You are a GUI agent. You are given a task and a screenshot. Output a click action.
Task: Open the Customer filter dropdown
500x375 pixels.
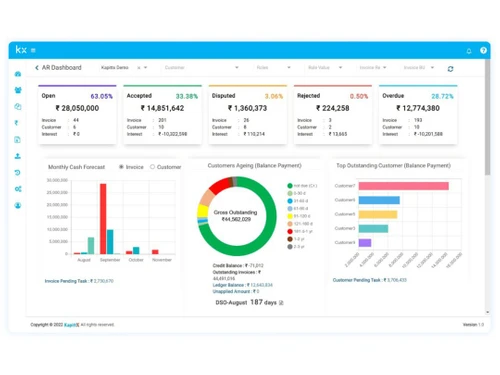tap(201, 68)
